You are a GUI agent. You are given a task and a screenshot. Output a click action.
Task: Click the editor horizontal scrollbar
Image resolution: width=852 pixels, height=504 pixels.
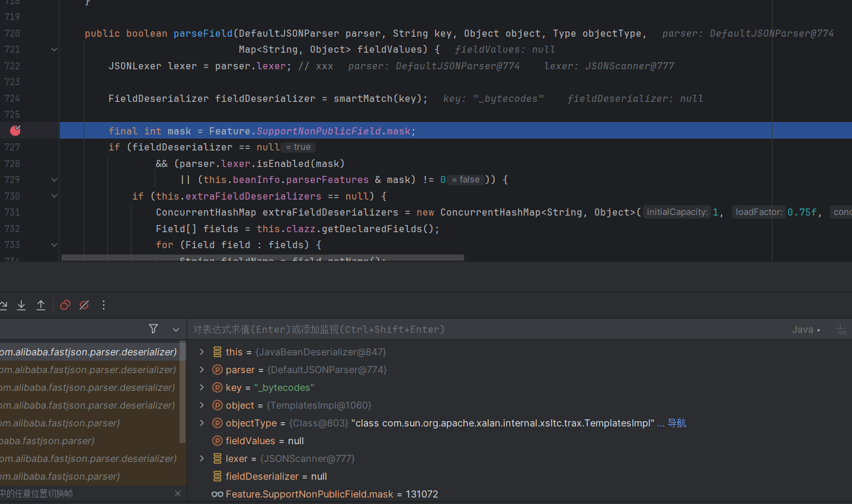pyautogui.click(x=262, y=258)
